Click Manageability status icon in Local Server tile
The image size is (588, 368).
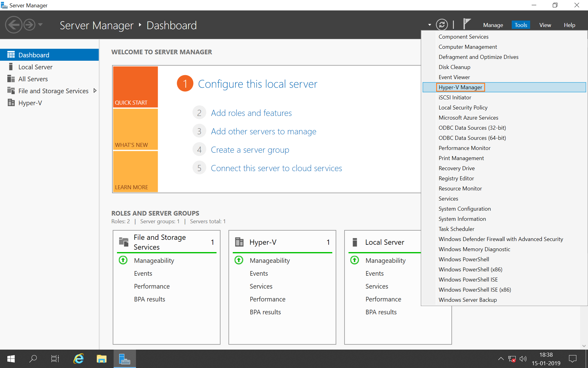pyautogui.click(x=355, y=260)
